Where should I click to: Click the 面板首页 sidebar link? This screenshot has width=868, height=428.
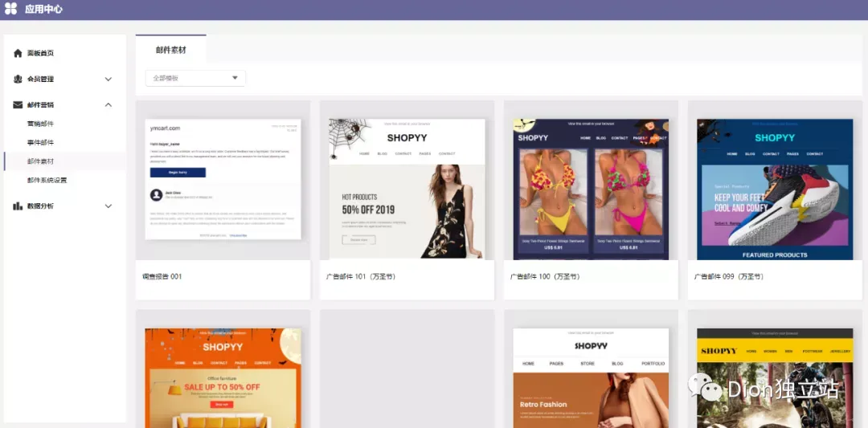click(40, 53)
